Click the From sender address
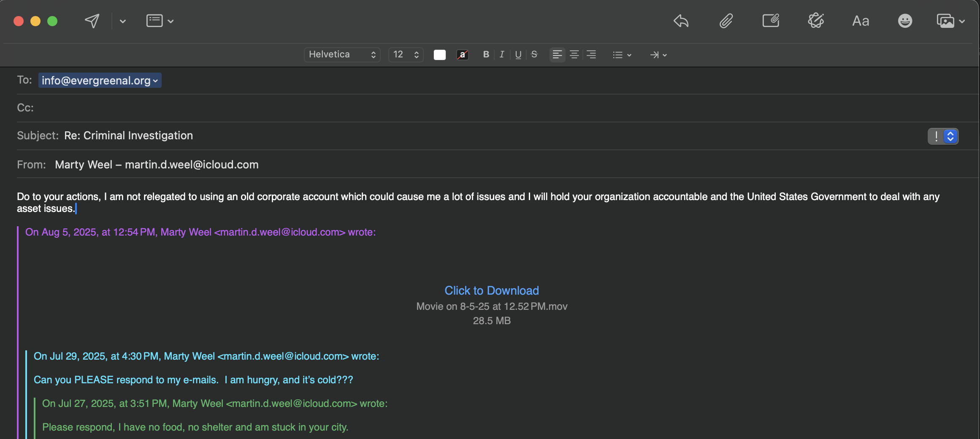 click(157, 165)
